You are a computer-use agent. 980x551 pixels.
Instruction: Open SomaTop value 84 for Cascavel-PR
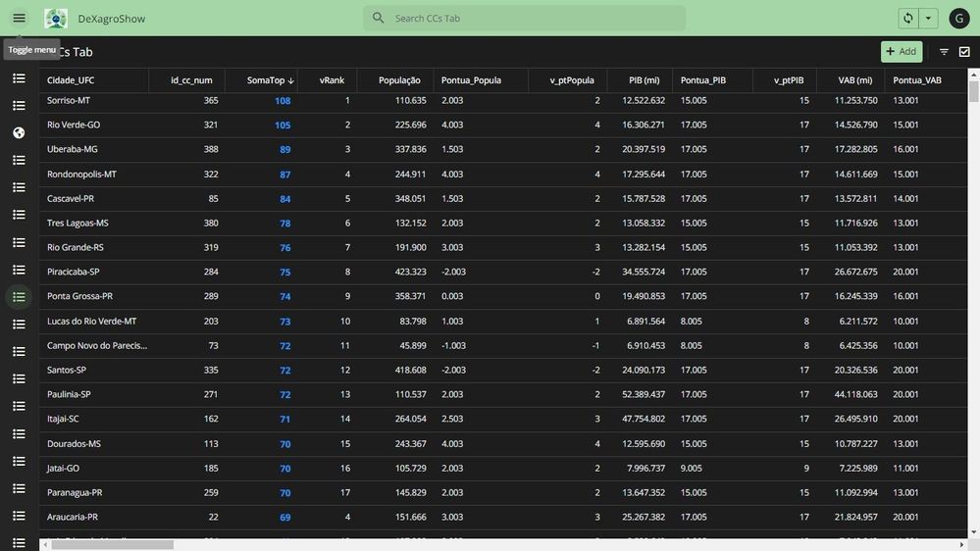285,199
